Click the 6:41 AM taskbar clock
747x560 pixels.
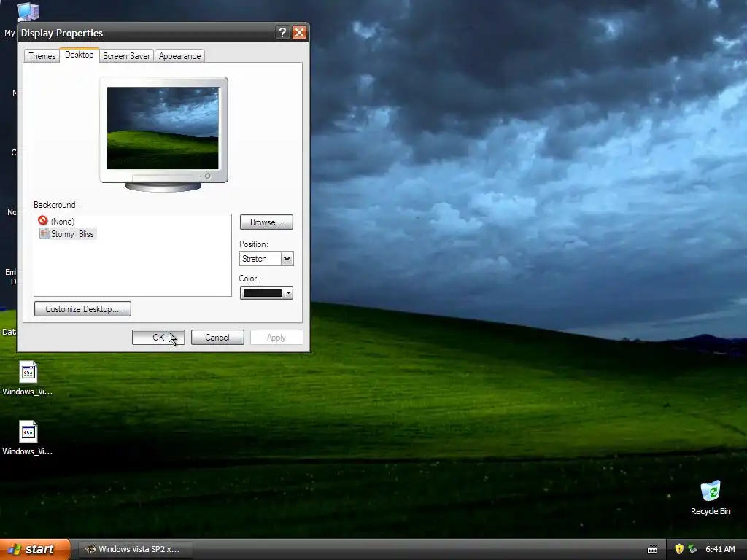pyautogui.click(x=720, y=549)
